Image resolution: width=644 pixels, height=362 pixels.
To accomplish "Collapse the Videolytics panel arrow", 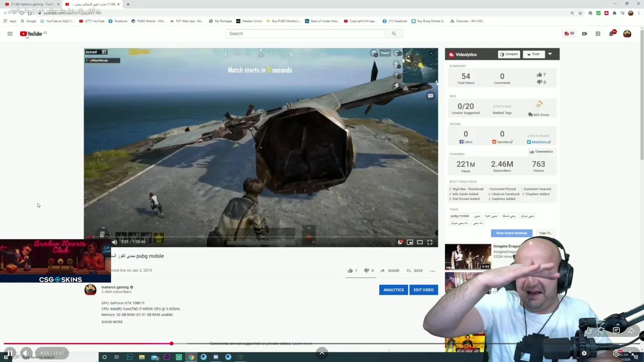I will click(x=550, y=54).
